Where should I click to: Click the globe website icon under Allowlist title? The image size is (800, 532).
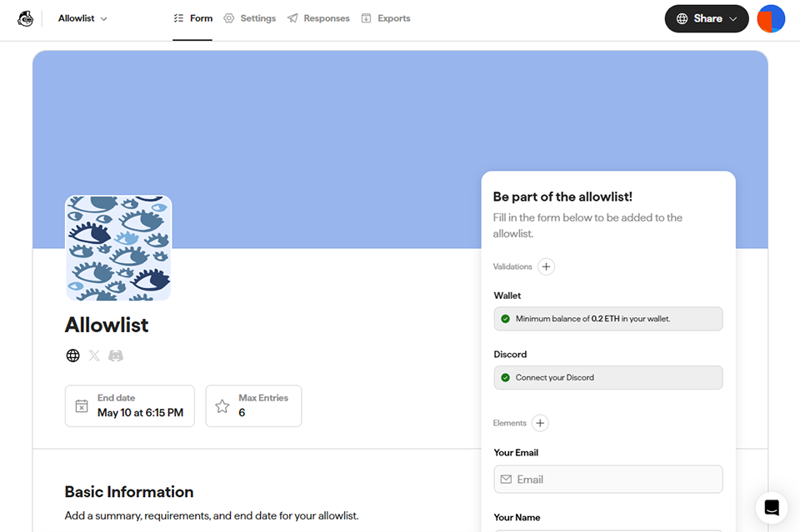[x=73, y=355]
